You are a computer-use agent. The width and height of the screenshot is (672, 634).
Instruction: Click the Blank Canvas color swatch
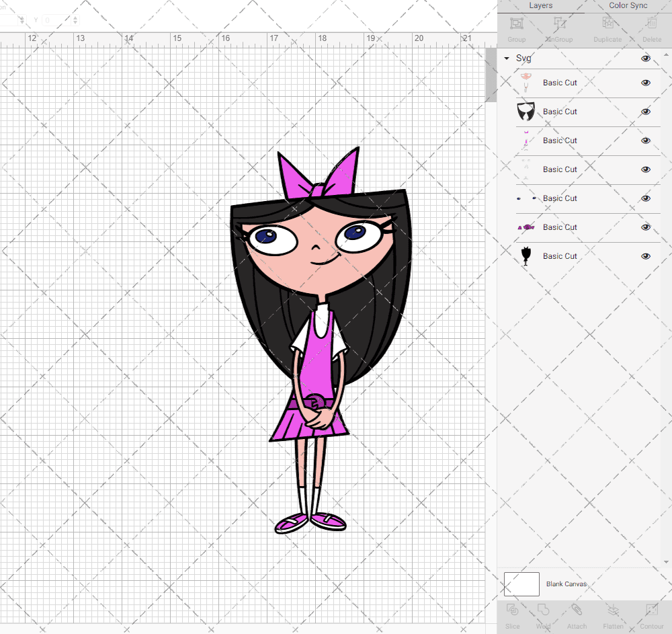(x=521, y=584)
